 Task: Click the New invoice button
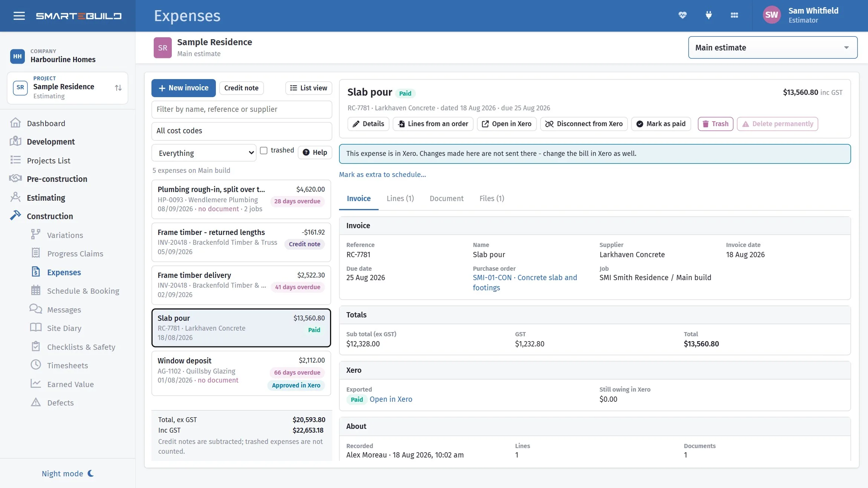[x=183, y=88]
